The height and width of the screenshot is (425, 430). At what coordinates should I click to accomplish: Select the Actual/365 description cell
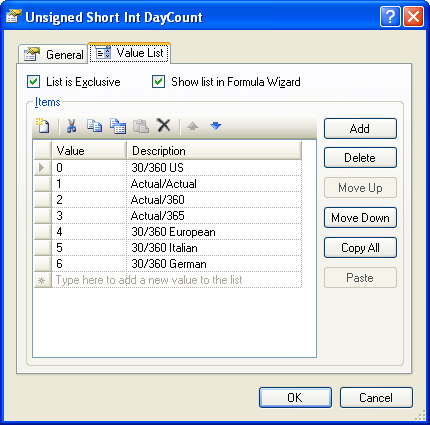pyautogui.click(x=214, y=216)
